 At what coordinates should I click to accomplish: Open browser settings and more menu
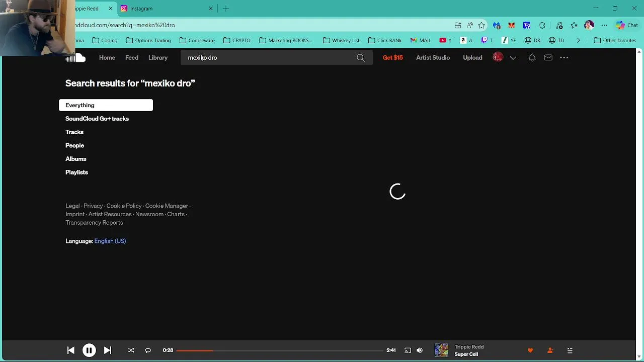point(604,25)
